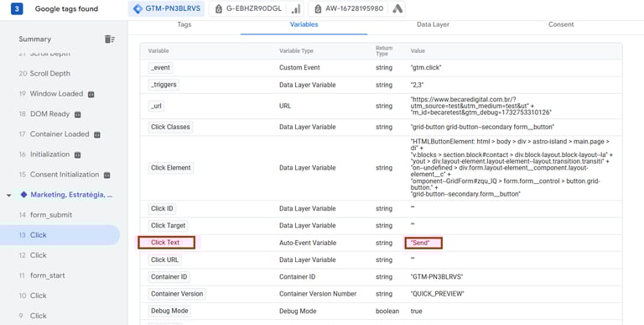The height and width of the screenshot is (325, 644).
Task: Click the Click Text variable chip
Action: (166, 243)
